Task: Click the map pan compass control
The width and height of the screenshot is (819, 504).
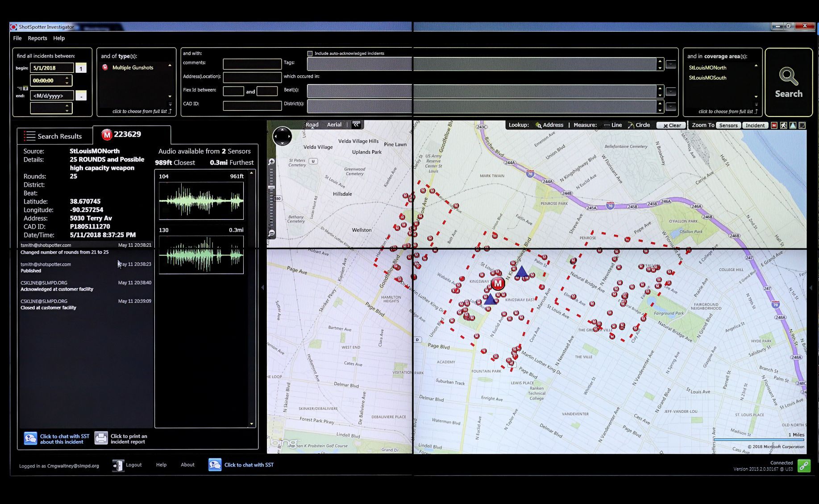Action: click(282, 136)
